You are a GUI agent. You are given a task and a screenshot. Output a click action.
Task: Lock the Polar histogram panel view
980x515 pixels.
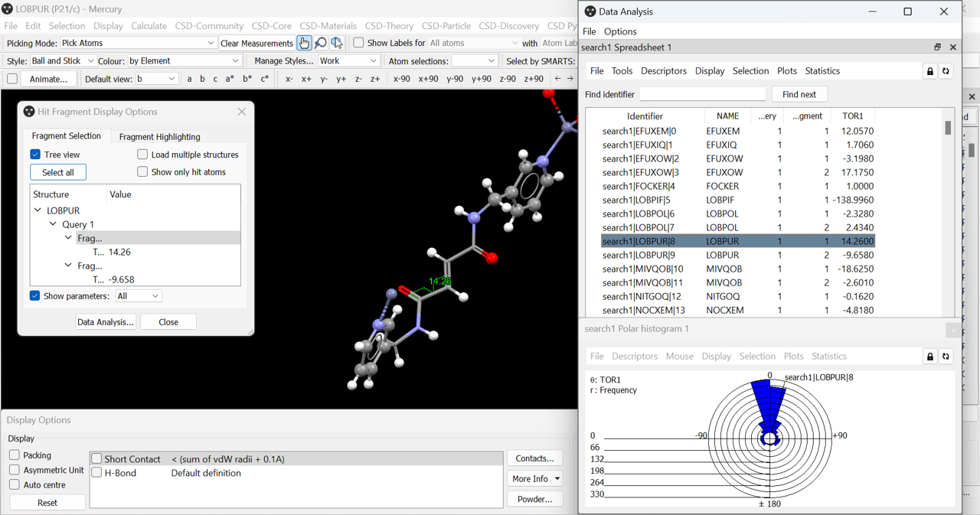click(x=930, y=356)
